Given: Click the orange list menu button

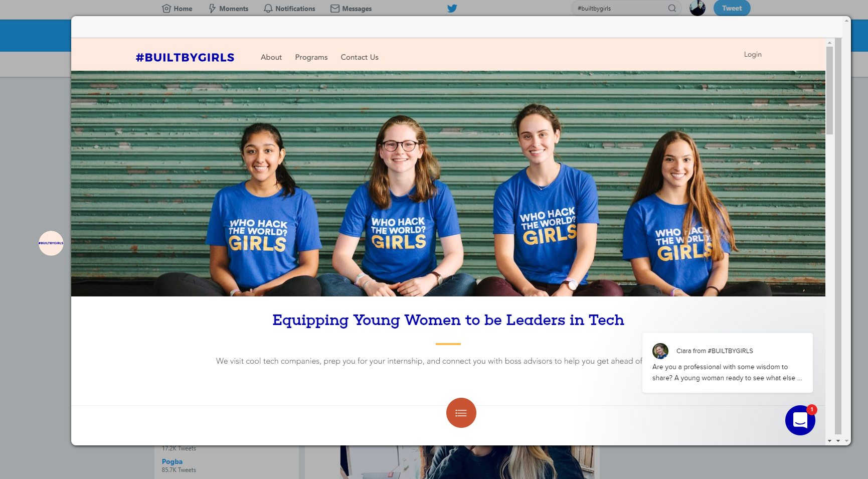Looking at the screenshot, I should [x=461, y=413].
